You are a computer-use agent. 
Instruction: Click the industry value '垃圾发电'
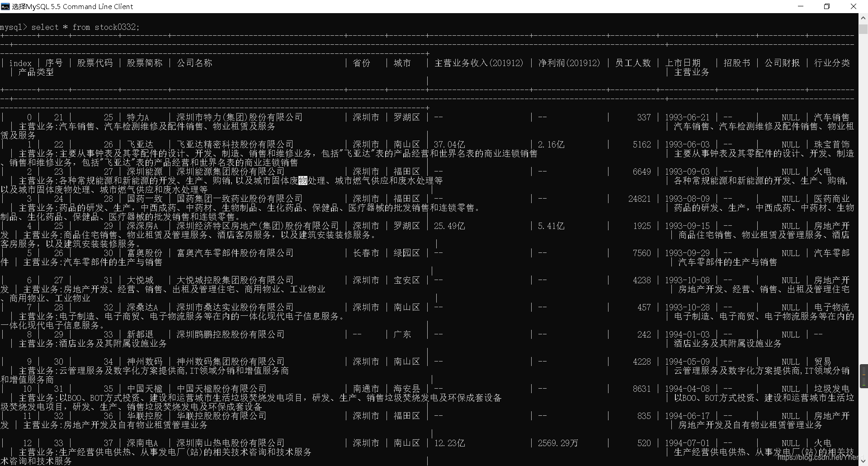832,389
